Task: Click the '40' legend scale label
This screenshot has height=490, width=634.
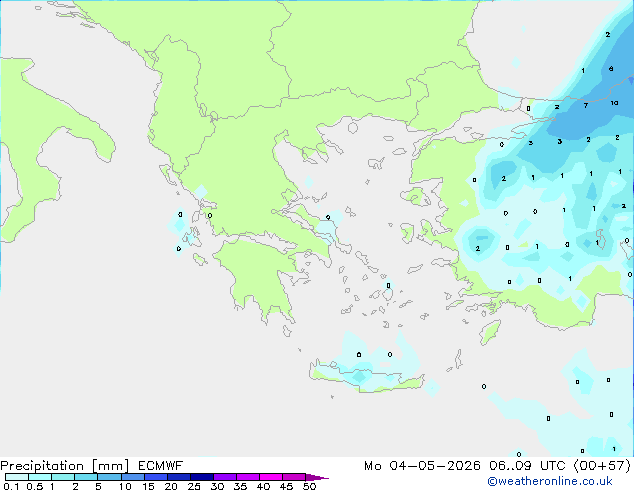Action: (263, 486)
